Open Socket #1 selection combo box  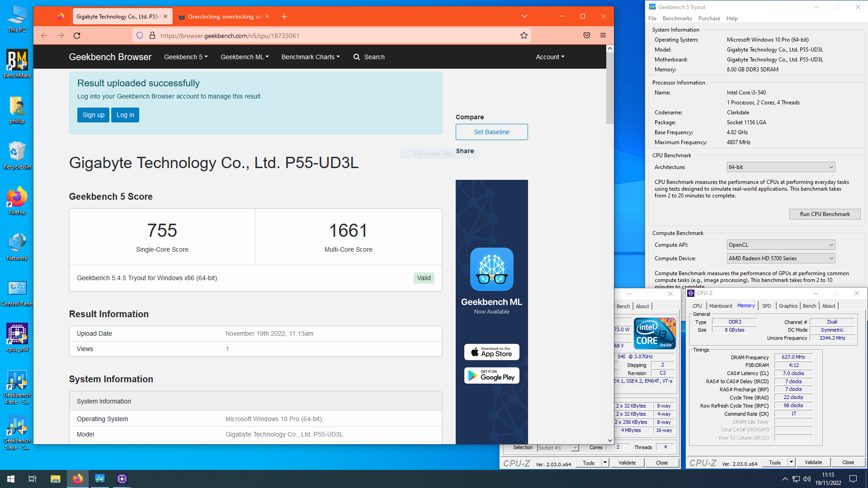pyautogui.click(x=558, y=448)
